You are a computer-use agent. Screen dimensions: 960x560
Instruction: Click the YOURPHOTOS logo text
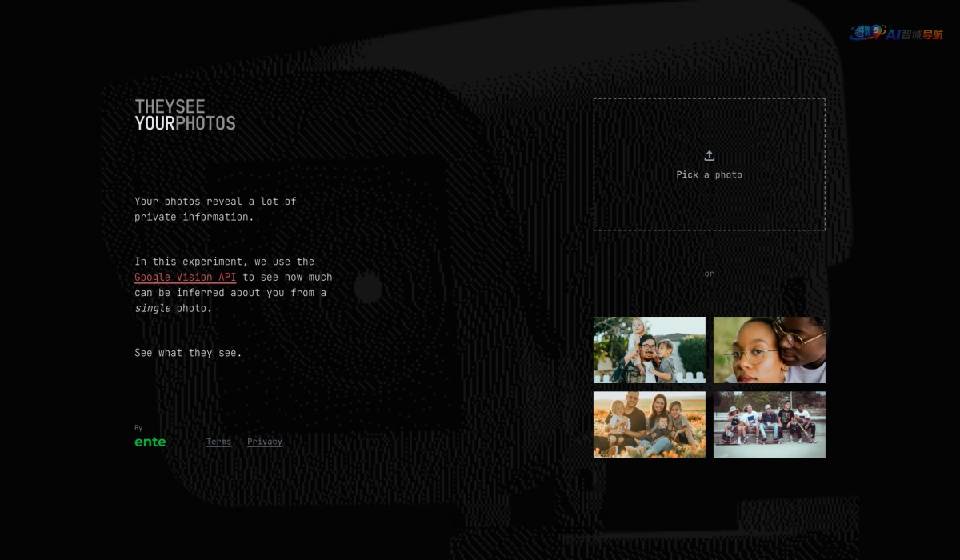point(185,123)
